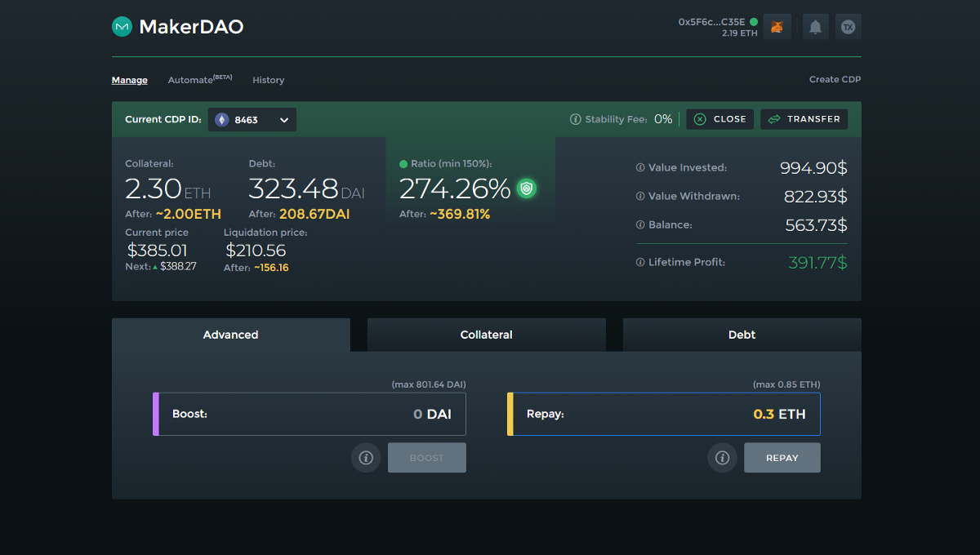
Task: Click the Value Withdrawn info icon
Action: [640, 197]
